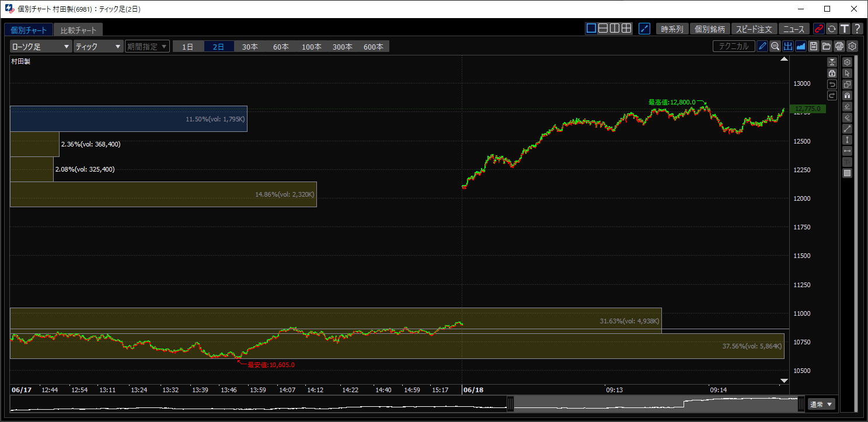Toggle the diagonal line drawing mode icon
Image resolution: width=868 pixels, height=422 pixels.
644,29
